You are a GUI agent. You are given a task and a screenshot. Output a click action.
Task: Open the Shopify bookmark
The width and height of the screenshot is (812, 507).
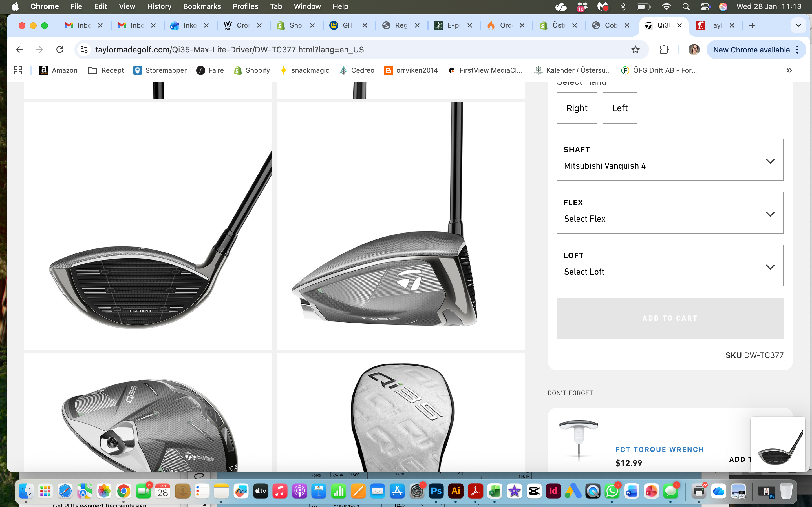click(252, 70)
